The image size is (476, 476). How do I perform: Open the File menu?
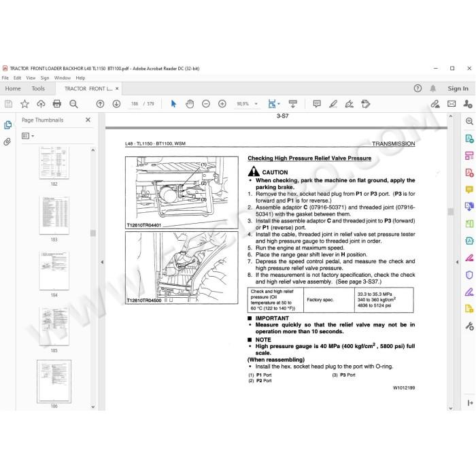click(x=5, y=78)
